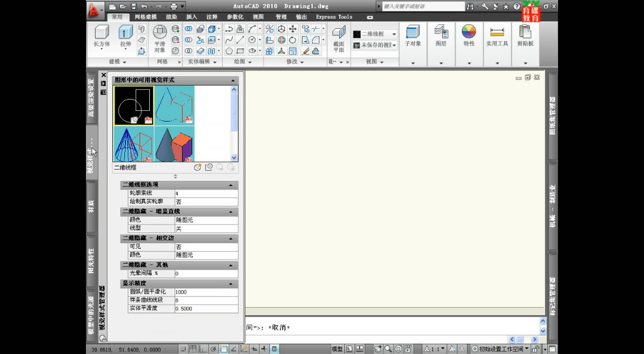Collapse the 显示精度 section
The height and width of the screenshot is (354, 644).
[x=231, y=284]
